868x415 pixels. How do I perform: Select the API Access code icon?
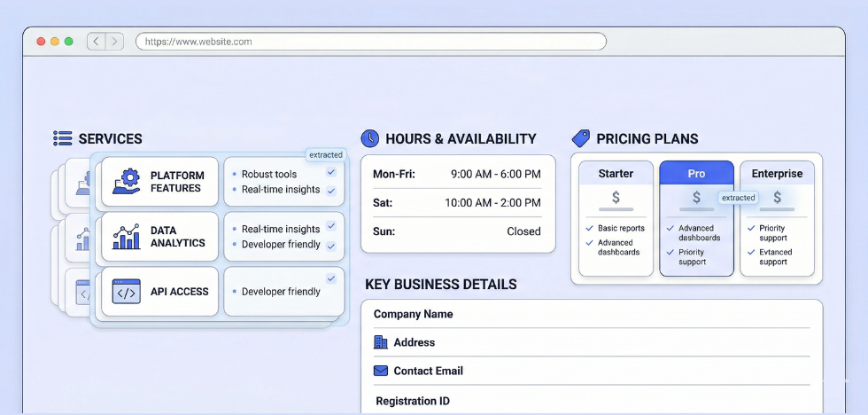[x=127, y=292]
